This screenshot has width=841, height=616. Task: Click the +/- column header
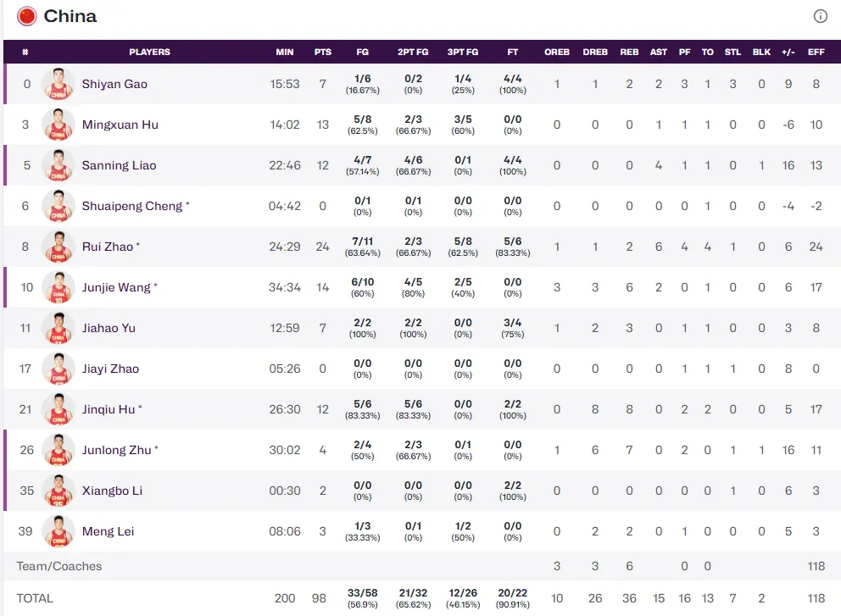click(788, 52)
